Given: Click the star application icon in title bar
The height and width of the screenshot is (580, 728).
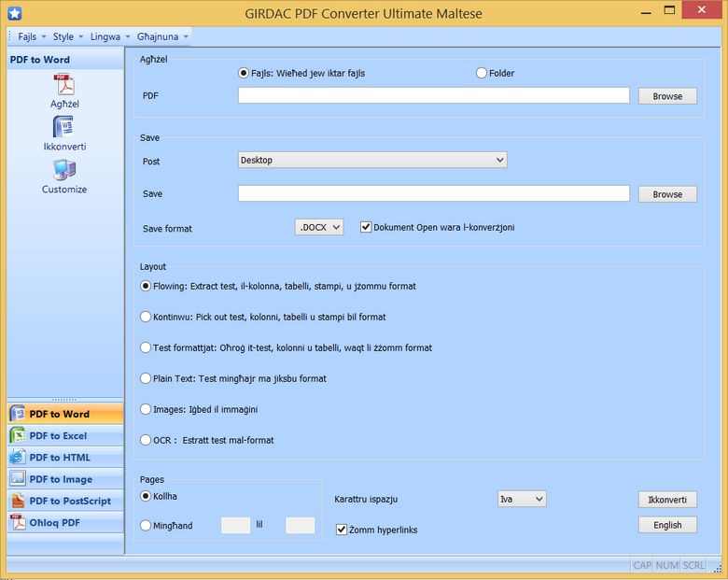Looking at the screenshot, I should [14, 13].
